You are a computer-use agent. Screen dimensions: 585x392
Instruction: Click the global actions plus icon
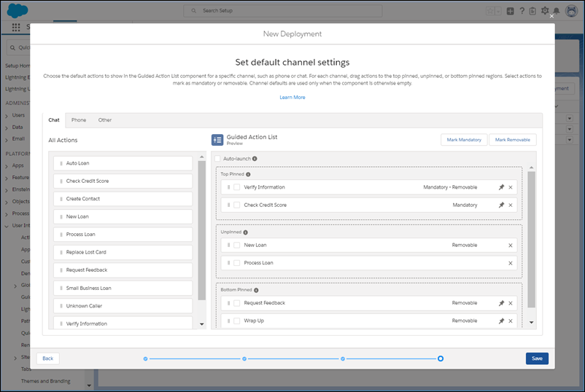(x=510, y=11)
